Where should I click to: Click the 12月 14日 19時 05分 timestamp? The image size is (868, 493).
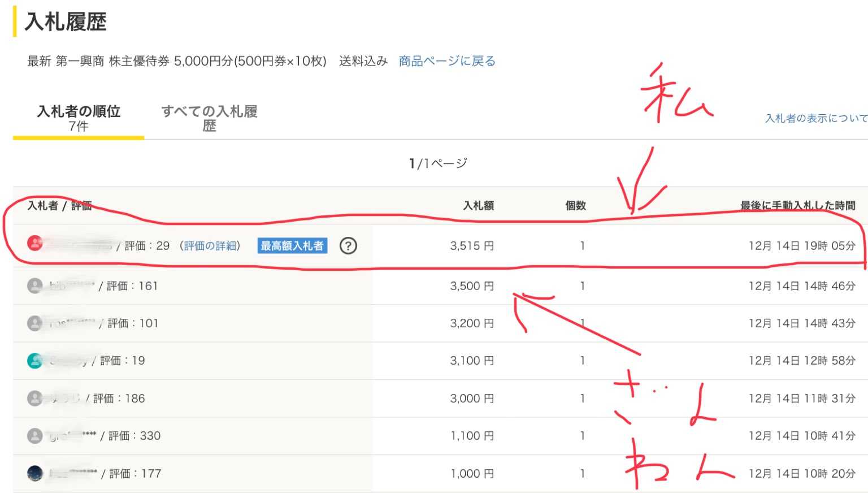pos(802,246)
